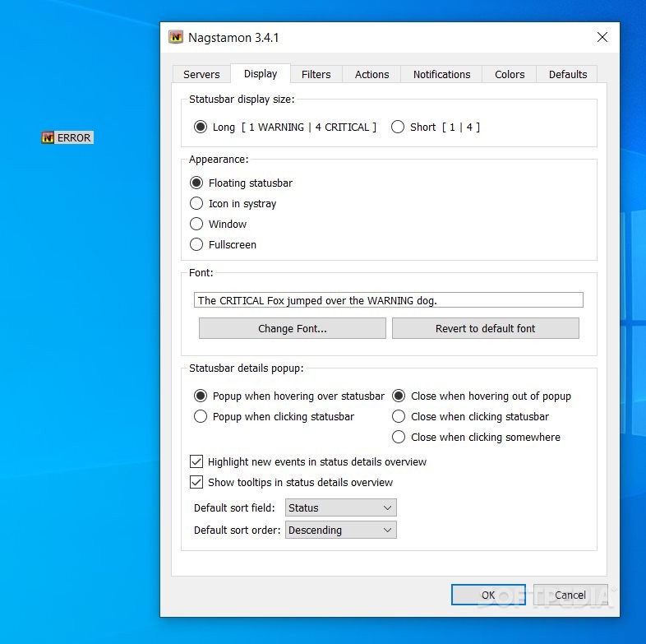Click the Cancel button

[570, 595]
